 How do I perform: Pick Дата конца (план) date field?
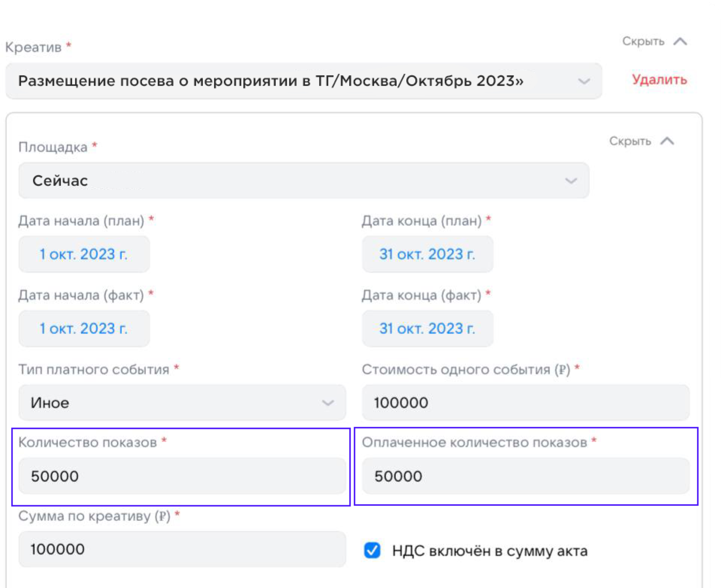(x=427, y=254)
